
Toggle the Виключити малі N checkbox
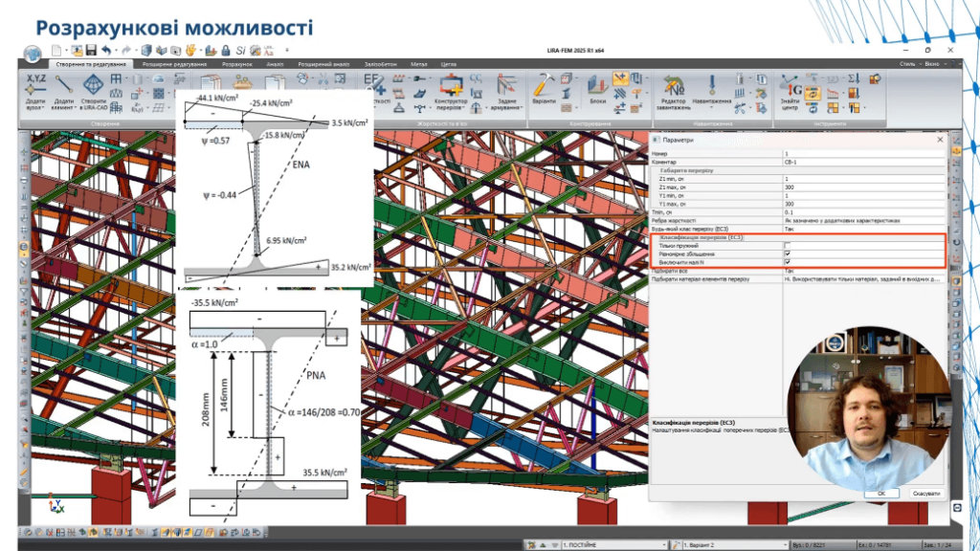787,262
